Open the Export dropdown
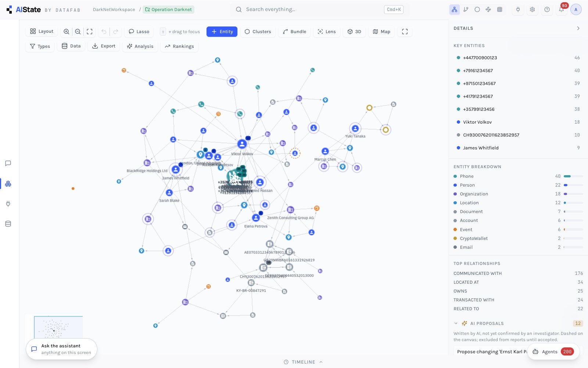 tap(104, 46)
